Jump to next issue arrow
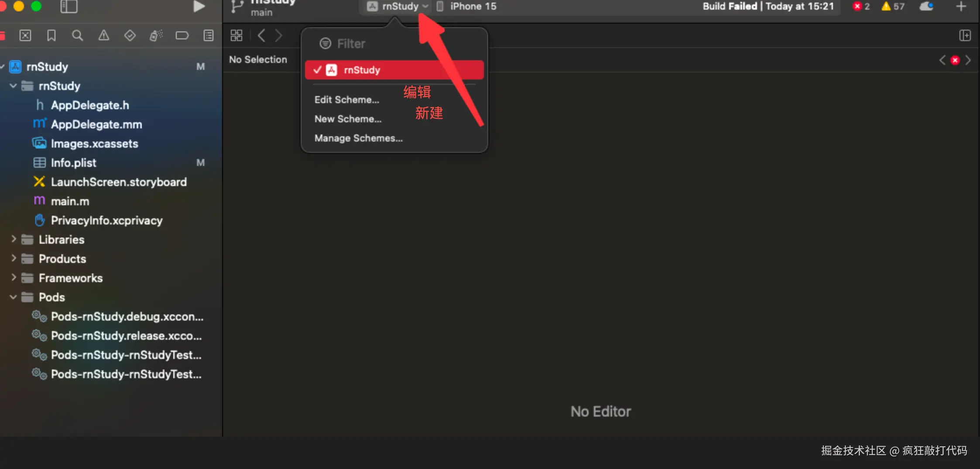980x469 pixels. tap(968, 60)
